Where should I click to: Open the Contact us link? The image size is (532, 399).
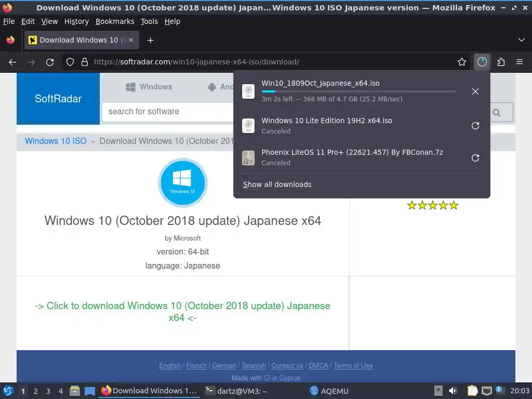coord(287,365)
